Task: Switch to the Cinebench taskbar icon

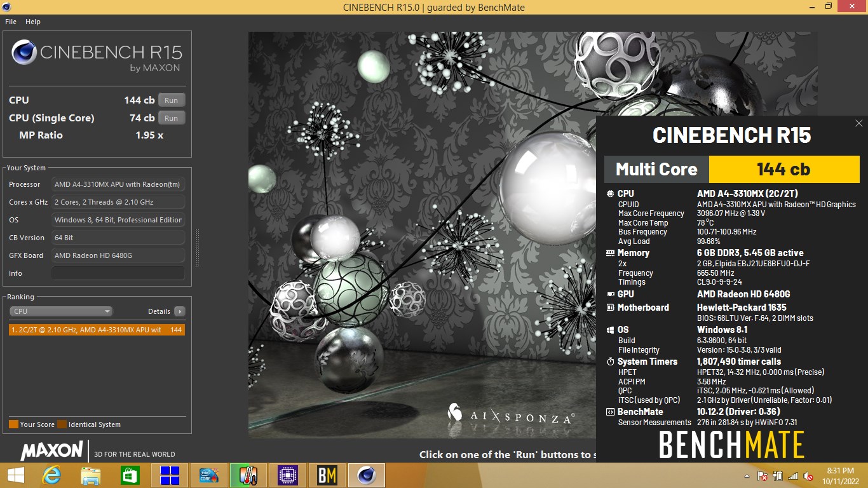Action: point(367,475)
